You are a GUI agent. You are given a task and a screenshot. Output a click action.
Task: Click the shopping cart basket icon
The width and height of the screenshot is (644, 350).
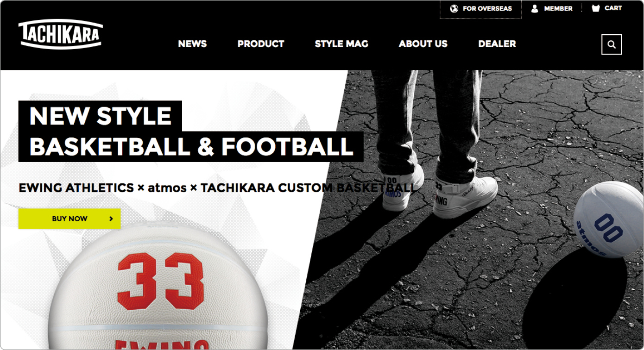coord(596,8)
